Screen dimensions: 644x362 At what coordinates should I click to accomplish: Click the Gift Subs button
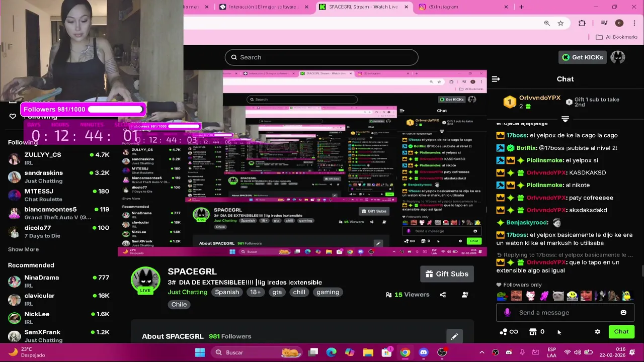click(447, 274)
